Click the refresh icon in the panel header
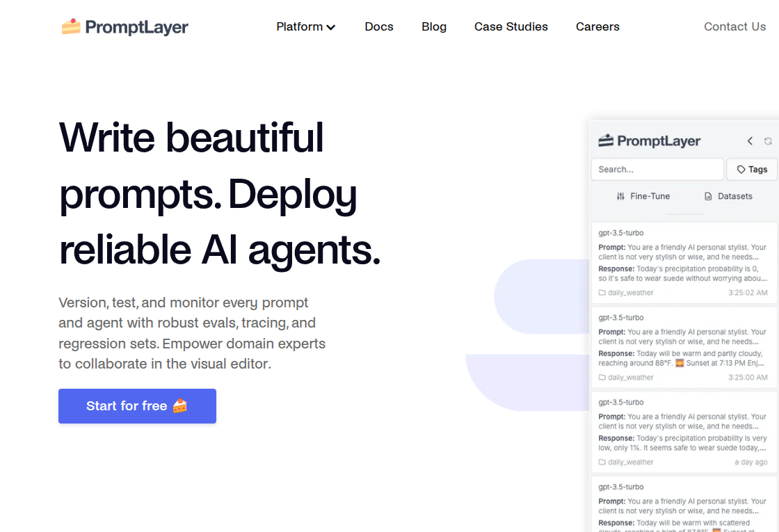779x532 pixels. click(768, 140)
